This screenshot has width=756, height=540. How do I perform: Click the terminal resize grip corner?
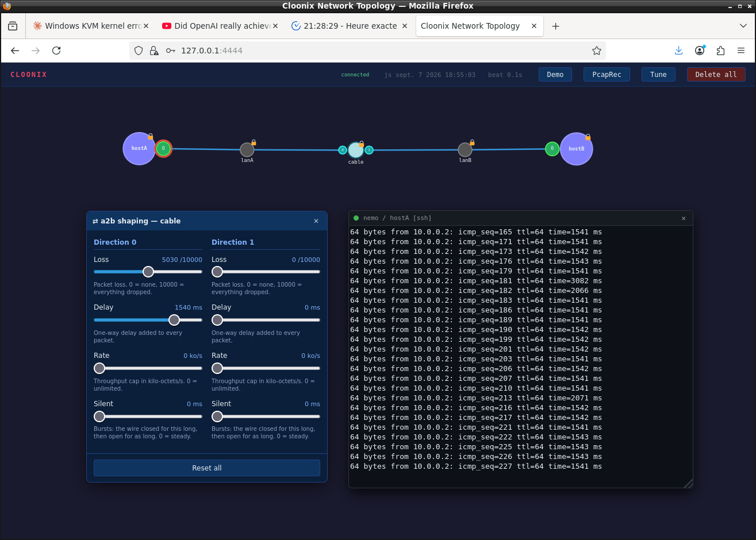(x=688, y=483)
